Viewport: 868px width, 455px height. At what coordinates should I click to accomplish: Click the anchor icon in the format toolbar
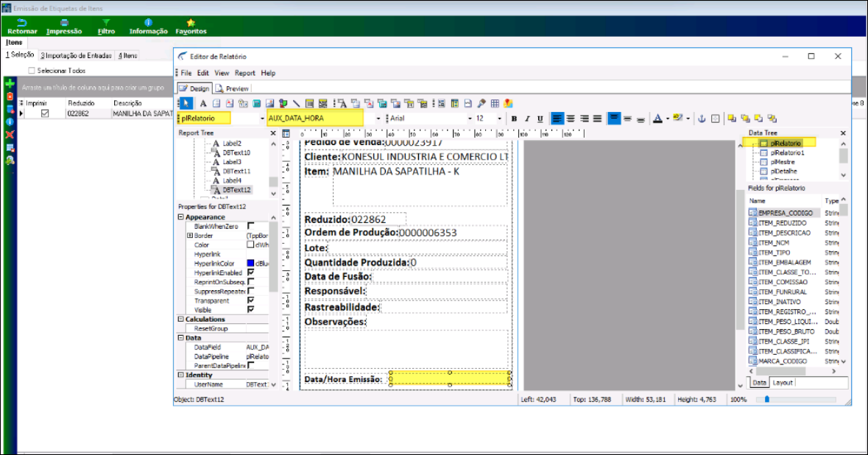(x=702, y=119)
